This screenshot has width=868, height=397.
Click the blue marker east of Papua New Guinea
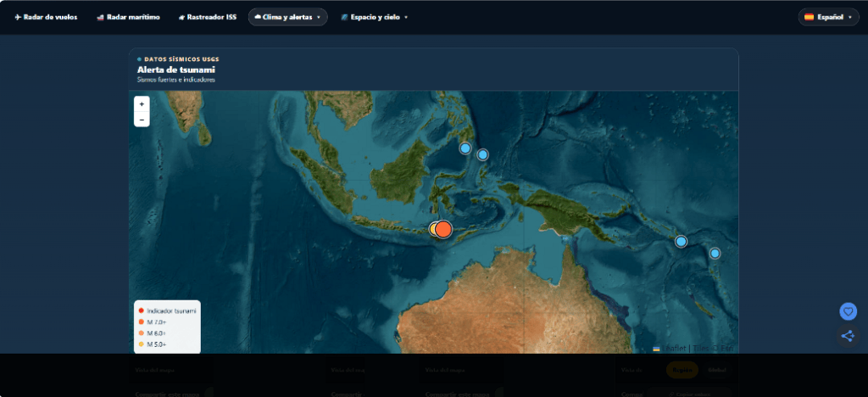(681, 242)
